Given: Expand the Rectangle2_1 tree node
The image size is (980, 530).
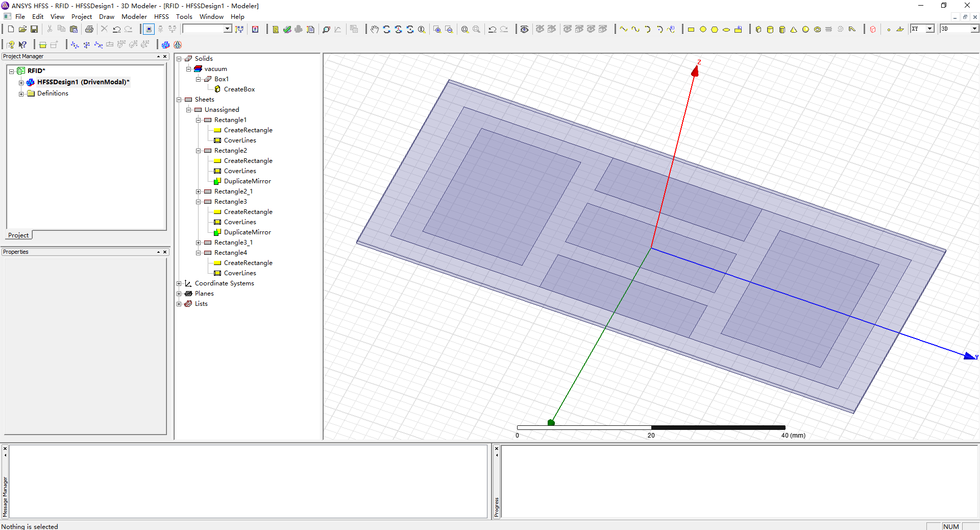Looking at the screenshot, I should [x=198, y=191].
